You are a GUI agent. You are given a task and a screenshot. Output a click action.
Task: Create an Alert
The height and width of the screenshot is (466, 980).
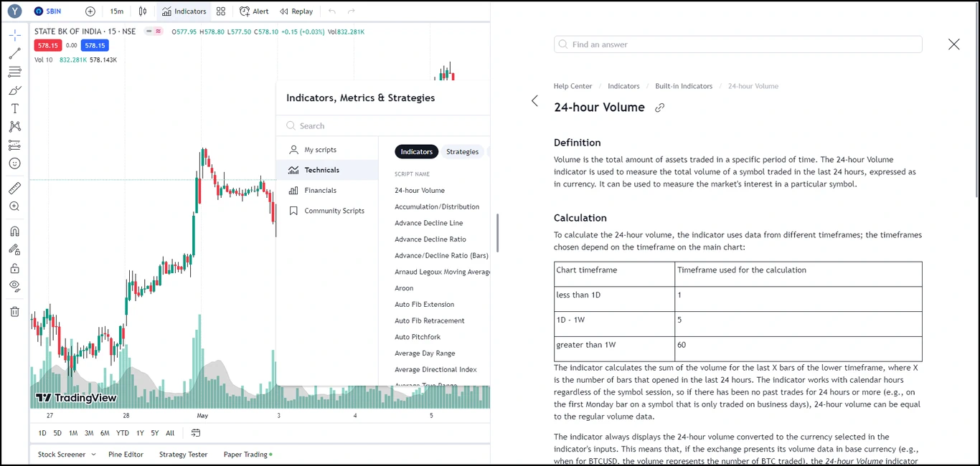coord(255,11)
